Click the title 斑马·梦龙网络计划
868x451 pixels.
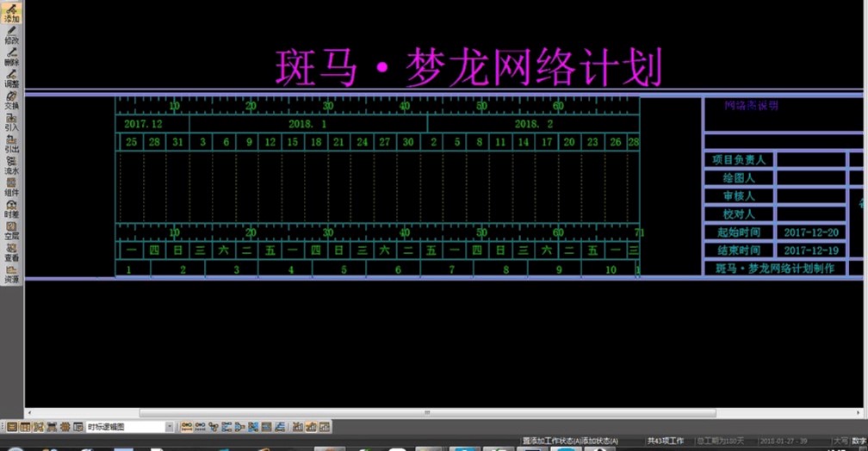[468, 67]
